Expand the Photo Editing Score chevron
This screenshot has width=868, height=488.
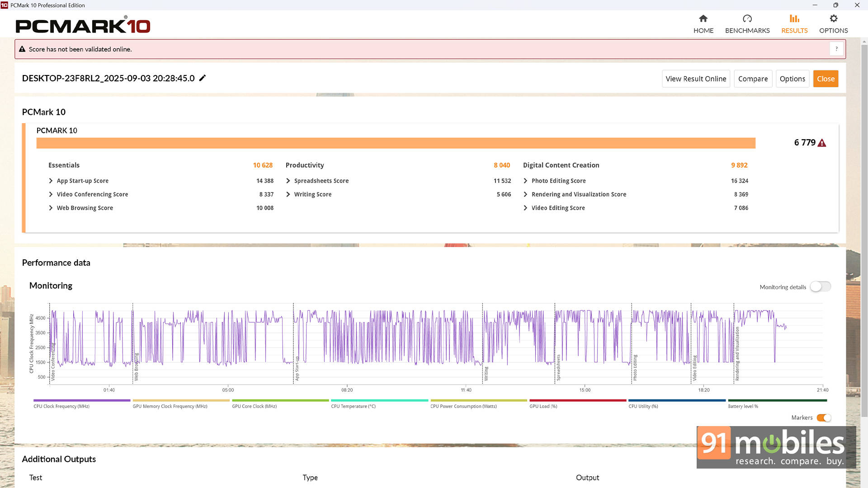coord(525,181)
